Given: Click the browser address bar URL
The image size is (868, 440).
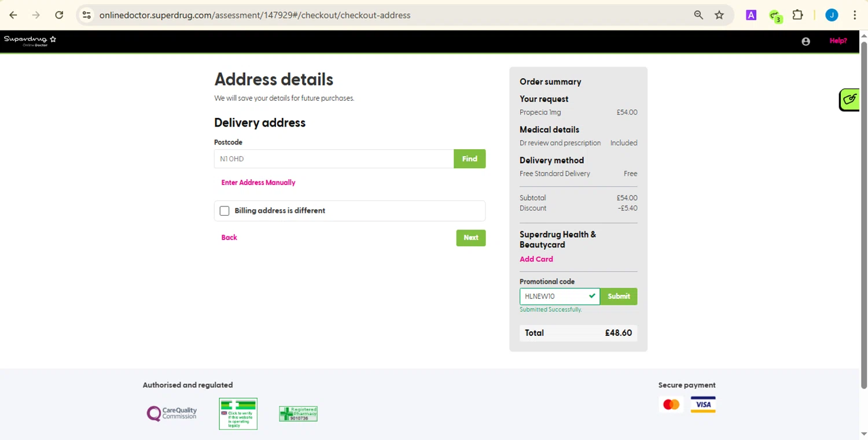Looking at the screenshot, I should [x=255, y=15].
